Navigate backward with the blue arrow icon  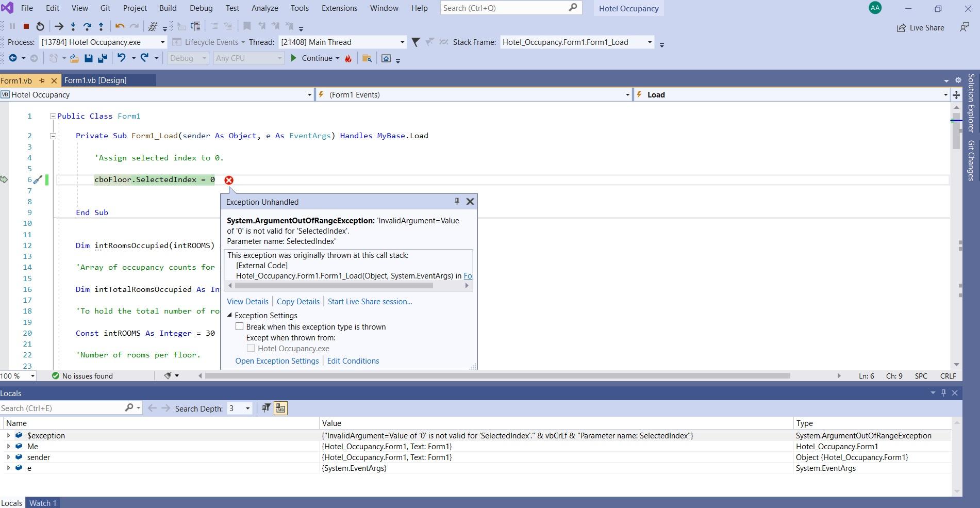click(x=13, y=58)
